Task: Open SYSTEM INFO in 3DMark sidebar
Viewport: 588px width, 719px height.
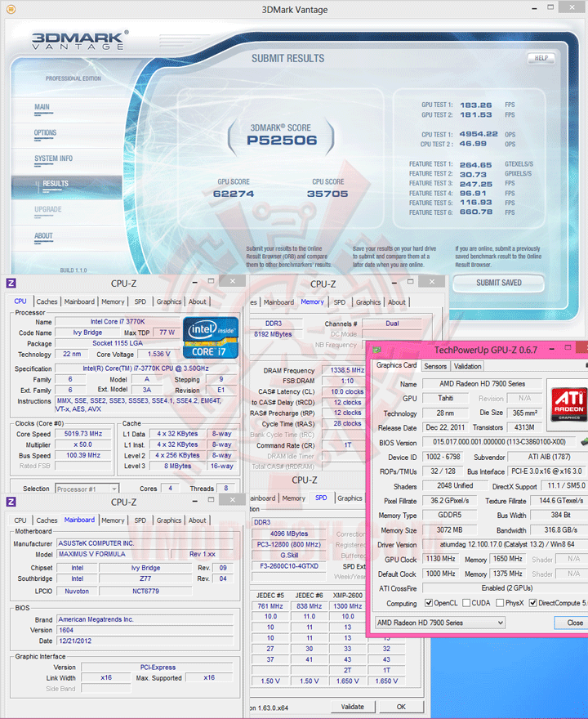Action: (x=53, y=159)
